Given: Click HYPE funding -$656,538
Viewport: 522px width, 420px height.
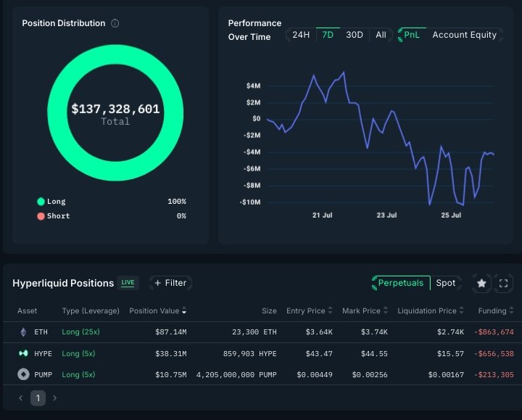Looking at the screenshot, I should [494, 354].
